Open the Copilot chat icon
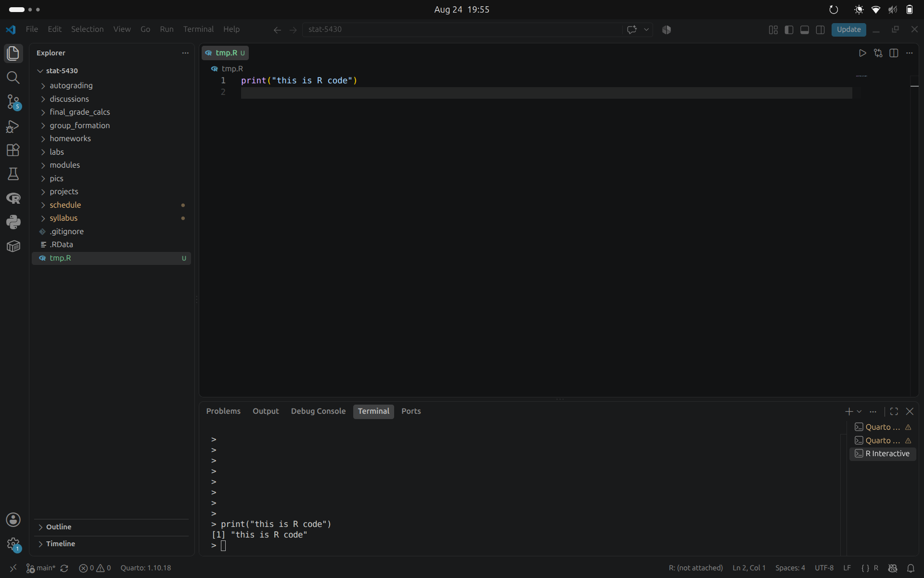924x578 pixels. pos(632,29)
